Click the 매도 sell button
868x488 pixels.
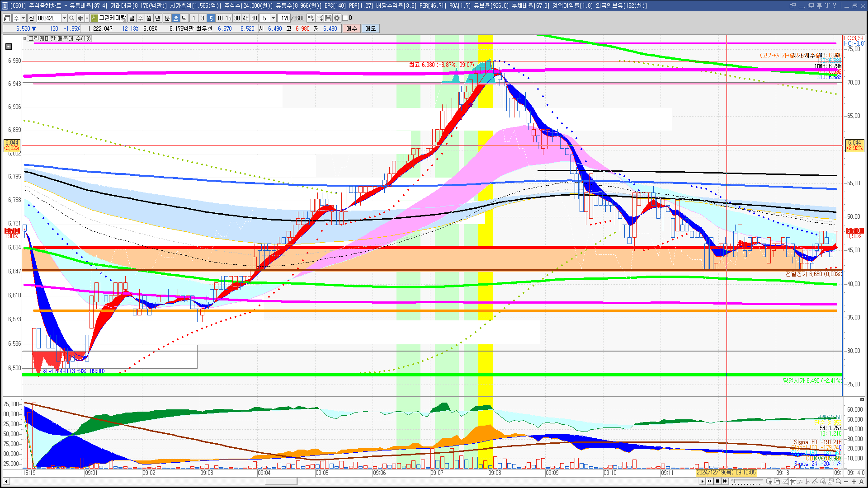coord(370,28)
